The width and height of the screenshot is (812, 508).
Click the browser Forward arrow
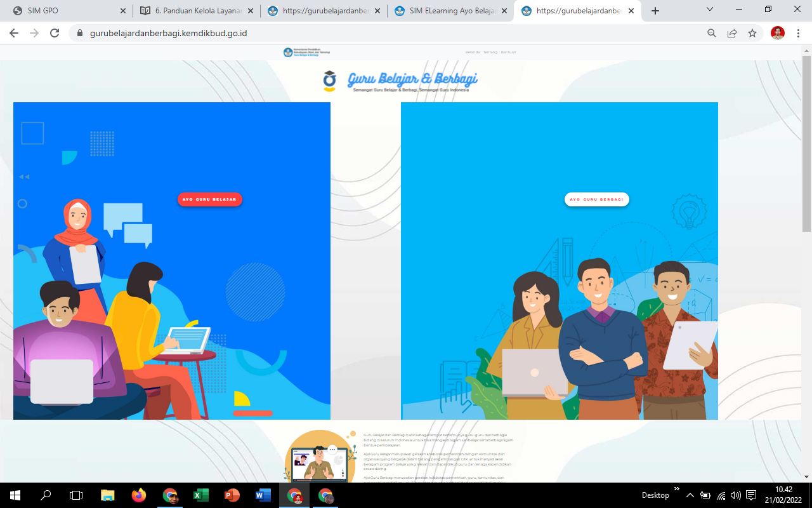coord(34,33)
